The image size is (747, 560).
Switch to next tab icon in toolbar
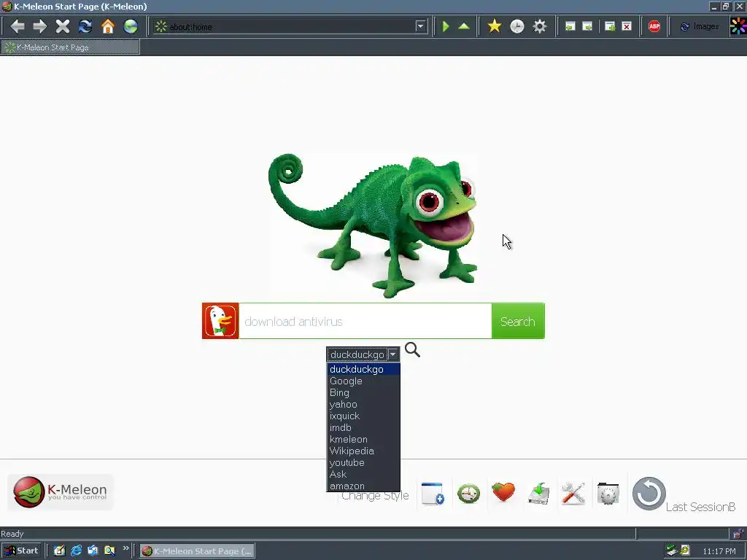[587, 26]
